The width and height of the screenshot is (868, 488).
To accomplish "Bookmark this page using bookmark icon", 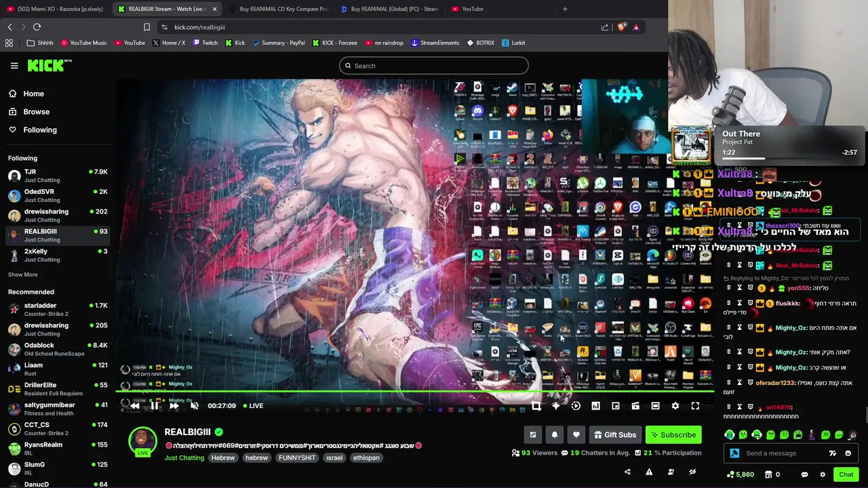I will click(x=146, y=27).
